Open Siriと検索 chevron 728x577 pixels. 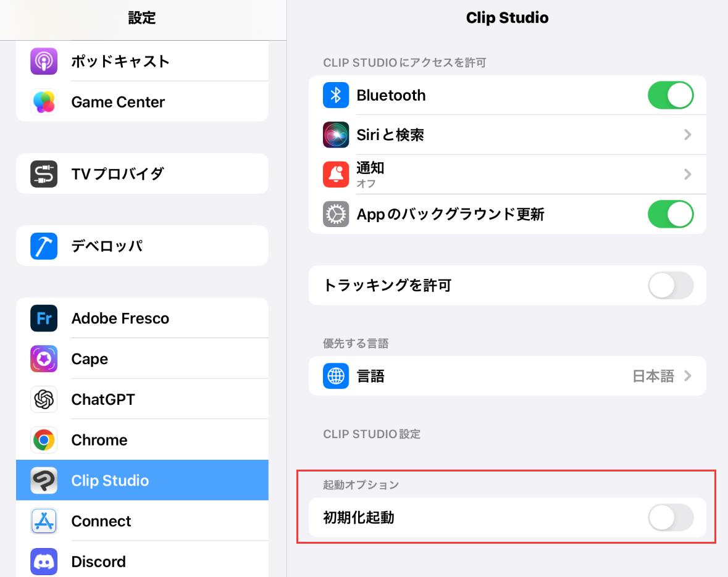coord(688,135)
